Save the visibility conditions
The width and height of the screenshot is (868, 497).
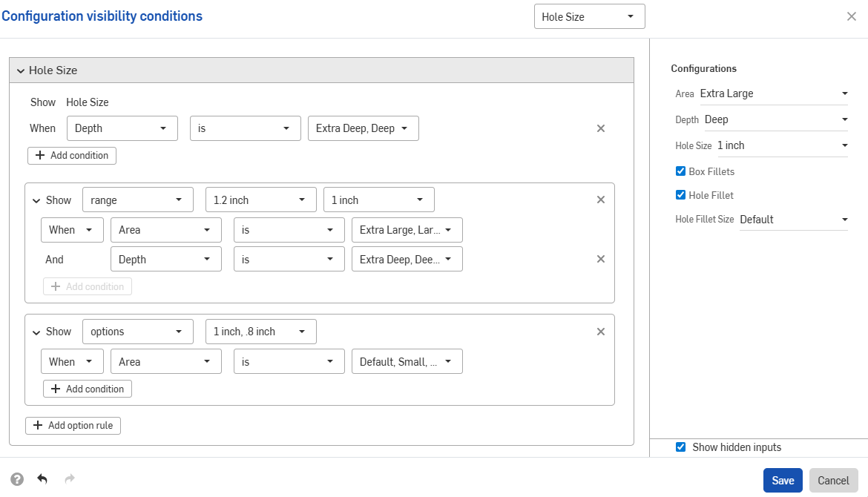pos(783,480)
